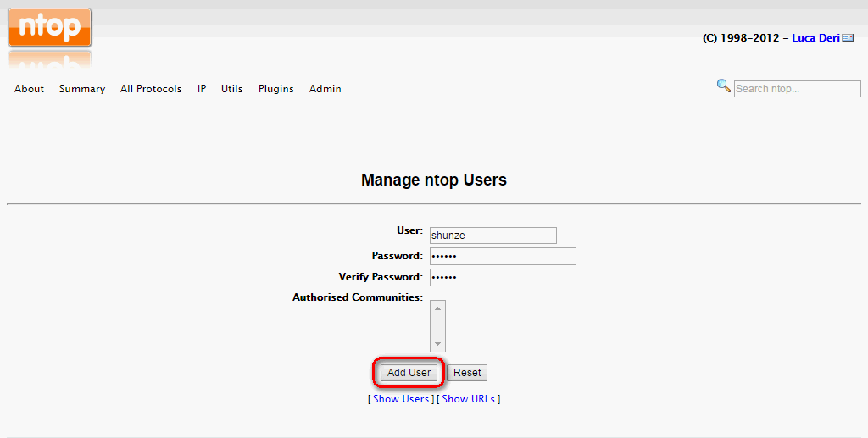Viewport: 868px width, 438px height.
Task: Click the (C) 1998-2012 copyright text
Action: click(x=741, y=38)
